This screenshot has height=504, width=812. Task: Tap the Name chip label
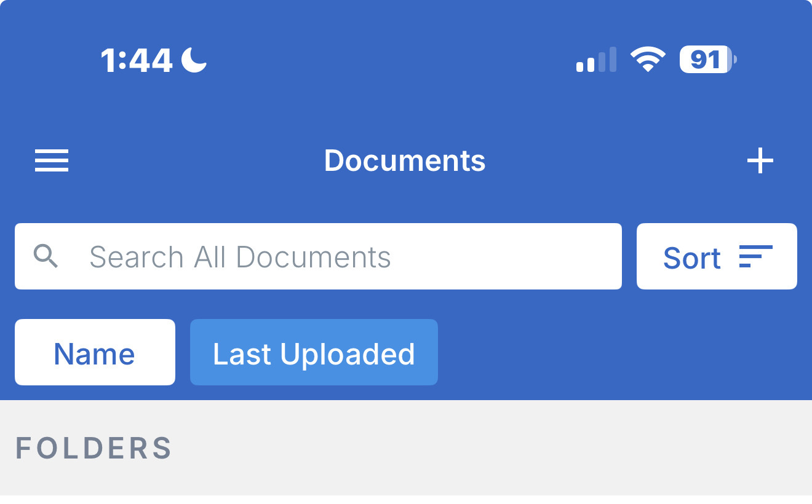pyautogui.click(x=94, y=354)
